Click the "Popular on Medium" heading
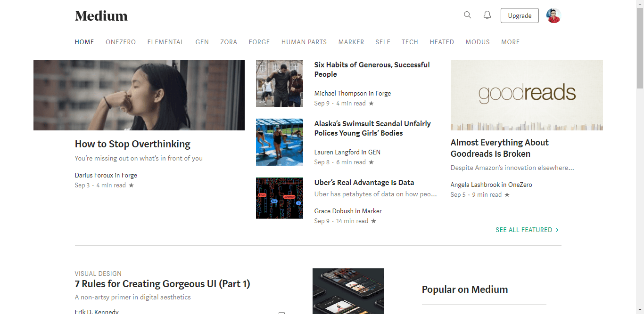The image size is (644, 314). [465, 290]
